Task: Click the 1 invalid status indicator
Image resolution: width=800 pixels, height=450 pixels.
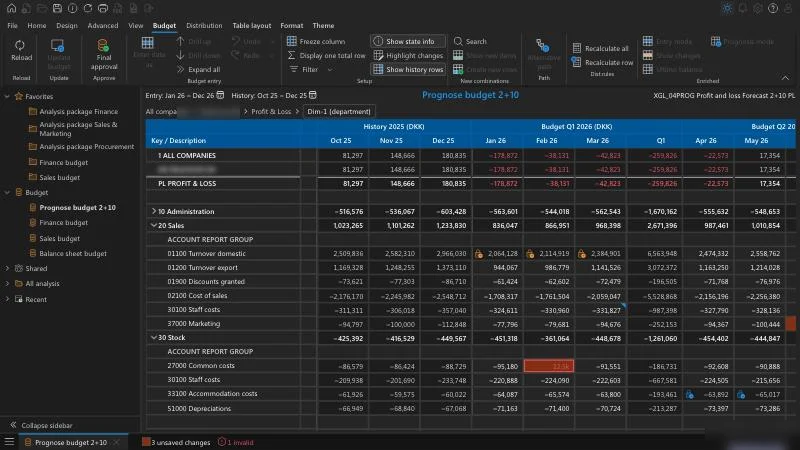Action: 236,442
